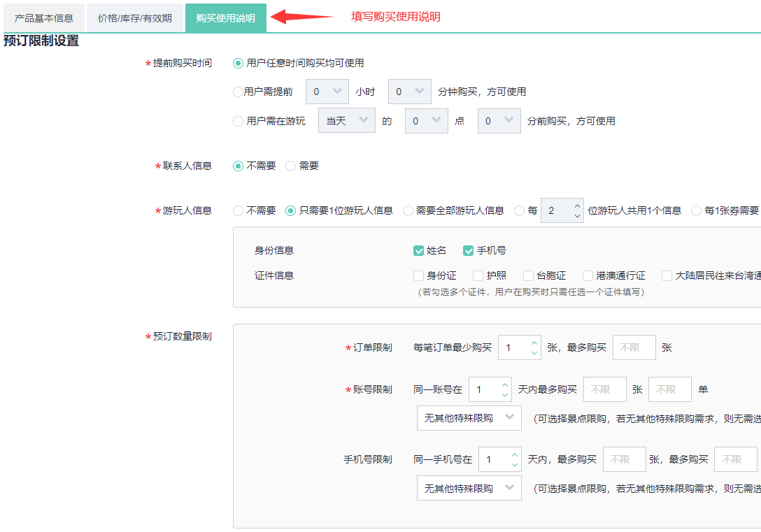Select 联系人信息 需要 radio button
The height and width of the screenshot is (532, 761).
click(291, 166)
